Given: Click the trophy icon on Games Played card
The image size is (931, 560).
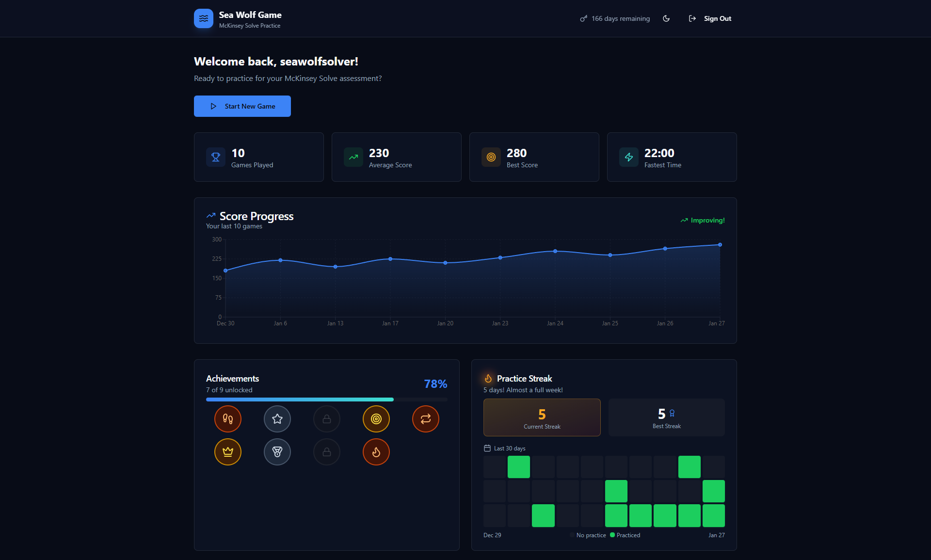Looking at the screenshot, I should (215, 157).
